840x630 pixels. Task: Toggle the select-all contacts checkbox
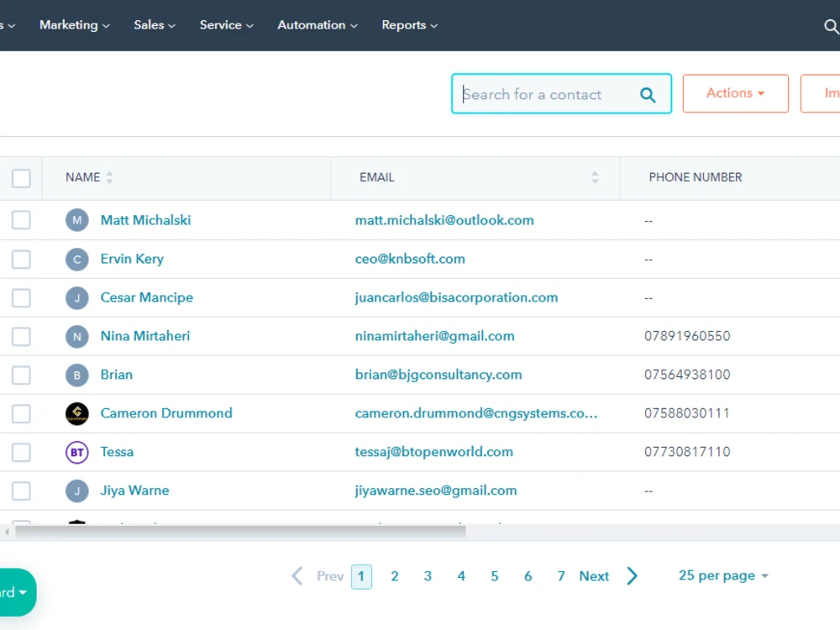click(22, 178)
